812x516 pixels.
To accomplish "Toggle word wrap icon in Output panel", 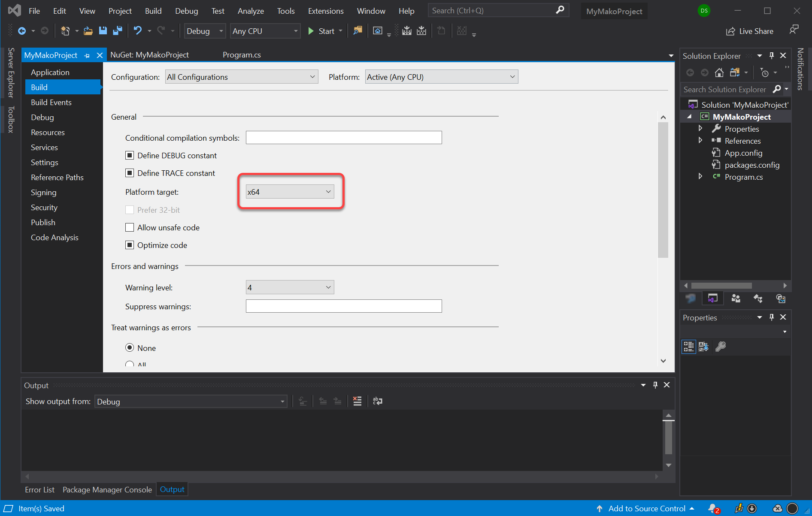I will pos(378,401).
